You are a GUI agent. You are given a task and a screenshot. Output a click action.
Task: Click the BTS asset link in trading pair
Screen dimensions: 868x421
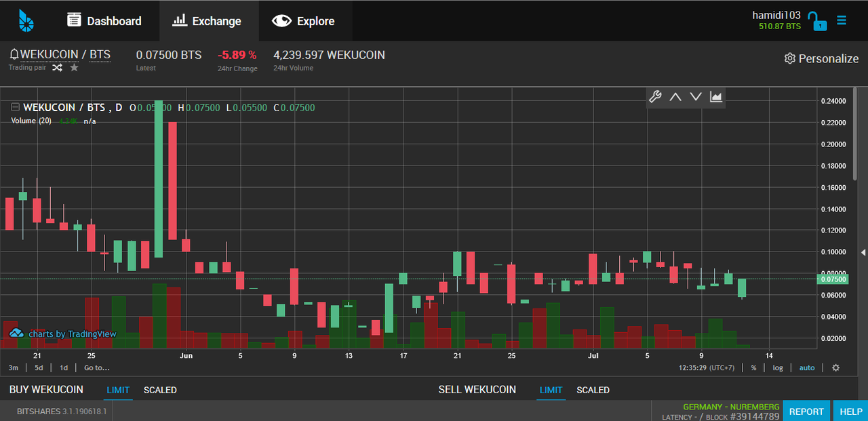pyautogui.click(x=100, y=55)
